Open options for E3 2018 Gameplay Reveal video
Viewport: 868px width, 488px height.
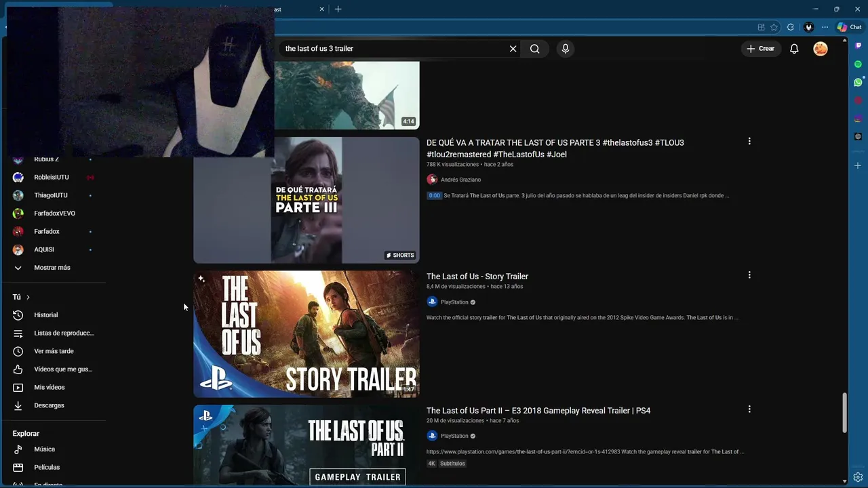coord(749,409)
